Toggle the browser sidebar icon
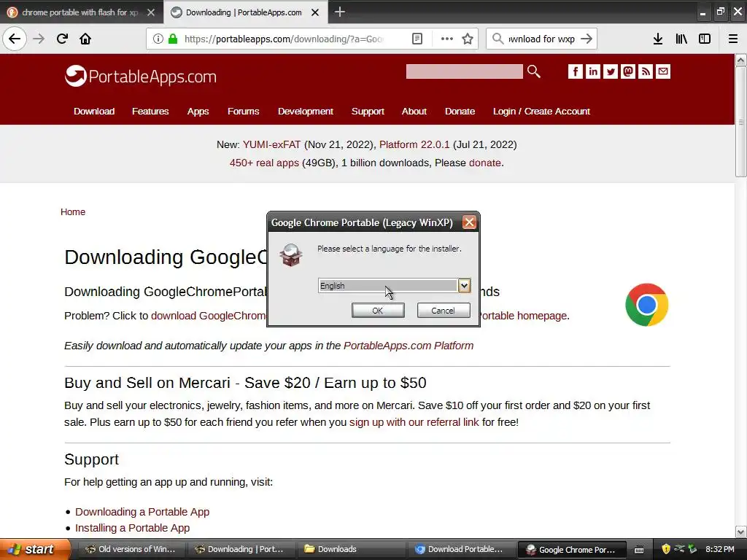 (x=705, y=39)
